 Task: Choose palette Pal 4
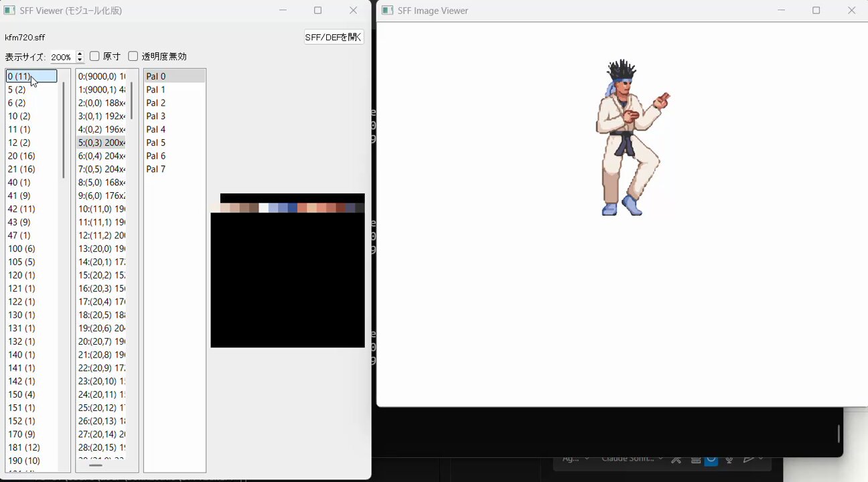click(x=174, y=129)
